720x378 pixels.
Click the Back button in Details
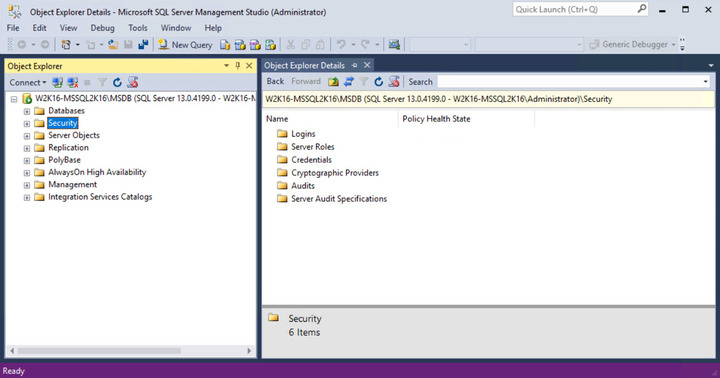pos(275,81)
